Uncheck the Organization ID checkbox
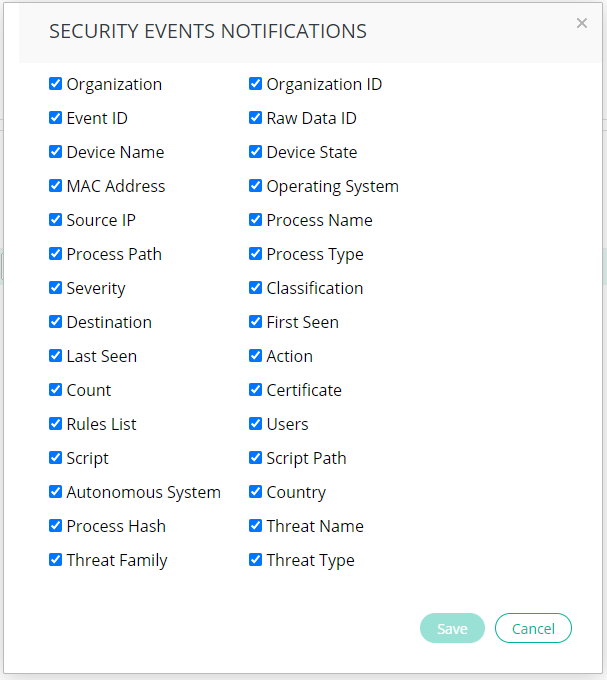The height and width of the screenshot is (680, 607). (256, 84)
